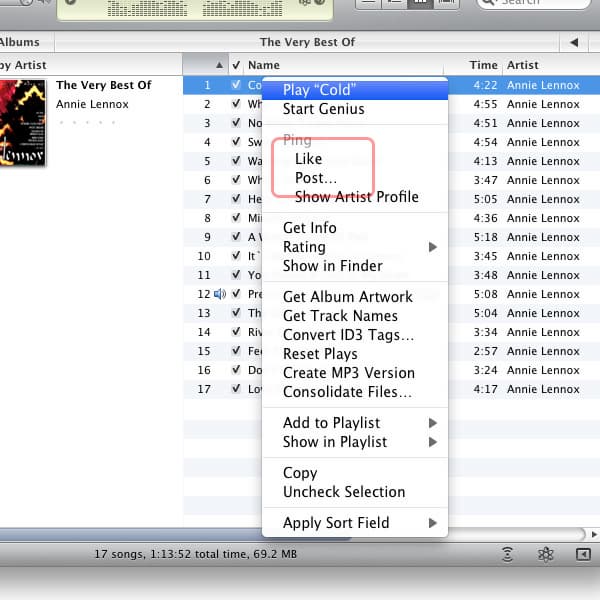Screen dimensions: 600x600
Task: Select track 11 time "3:48"
Action: pos(485,275)
